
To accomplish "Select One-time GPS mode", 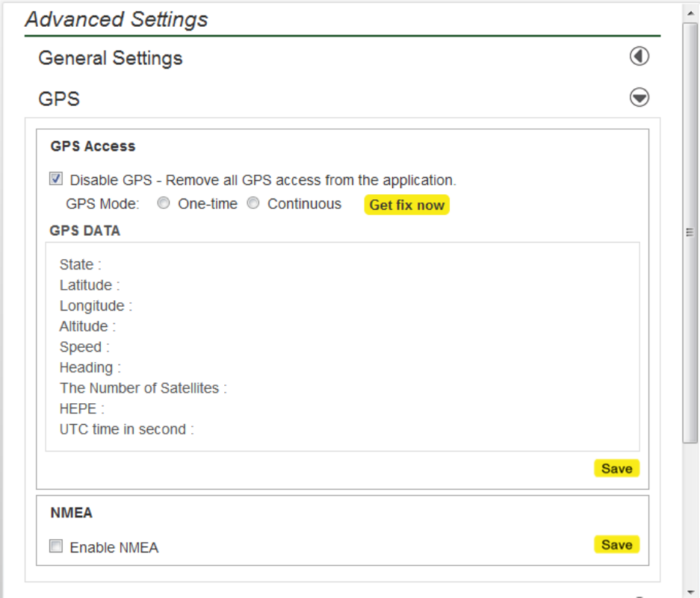I will coord(164,203).
